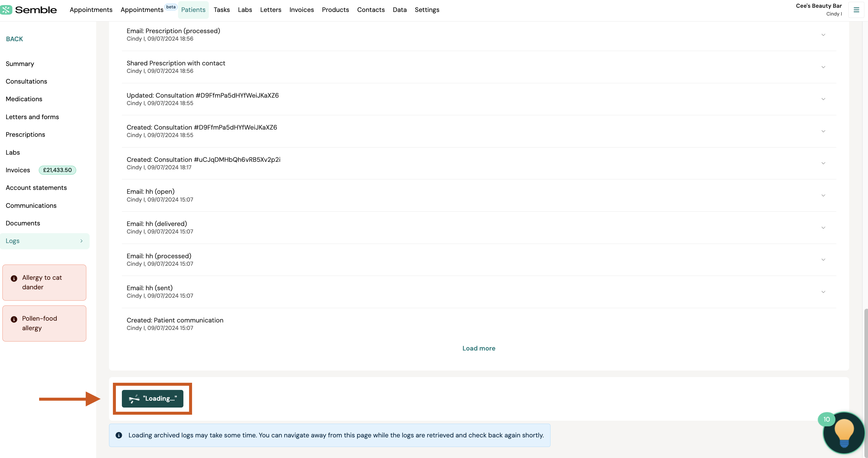Open Summary in the sidebar
This screenshot has width=868, height=458.
coord(20,64)
